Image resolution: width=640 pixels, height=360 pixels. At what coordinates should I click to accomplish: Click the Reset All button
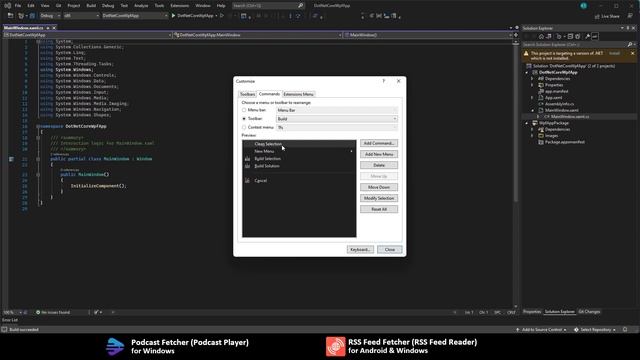379,209
